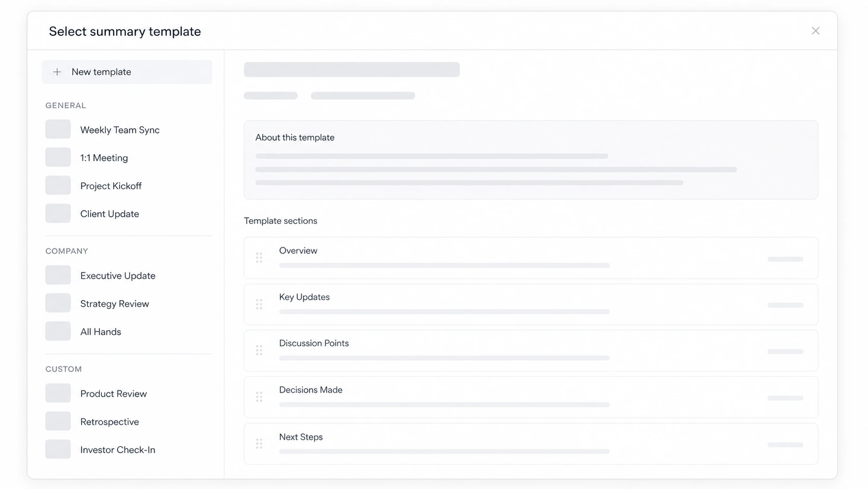Select the Decisions Made section title
The image size is (868, 489).
(x=310, y=390)
